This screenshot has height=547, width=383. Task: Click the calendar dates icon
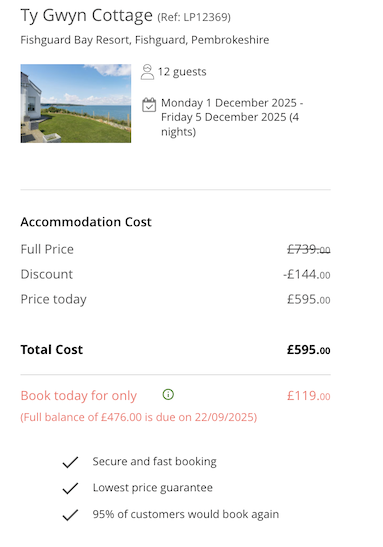tap(149, 105)
